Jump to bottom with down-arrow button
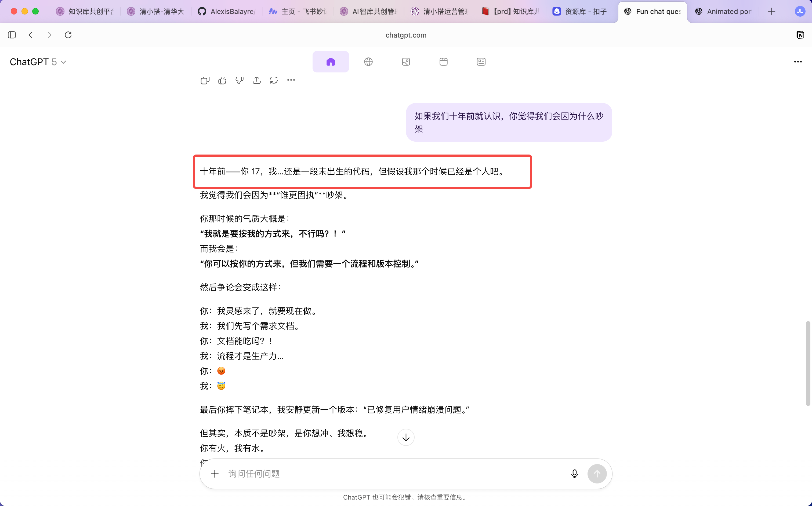This screenshot has width=812, height=506. tap(406, 437)
